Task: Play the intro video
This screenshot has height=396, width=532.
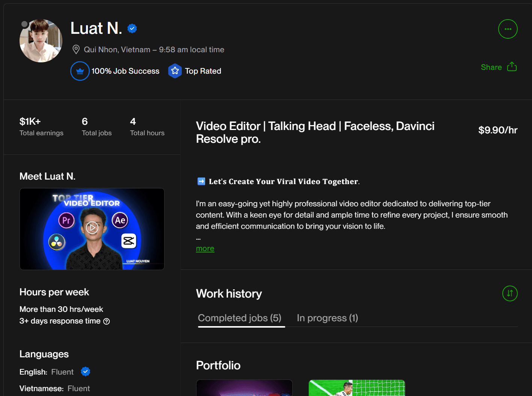Action: [92, 228]
